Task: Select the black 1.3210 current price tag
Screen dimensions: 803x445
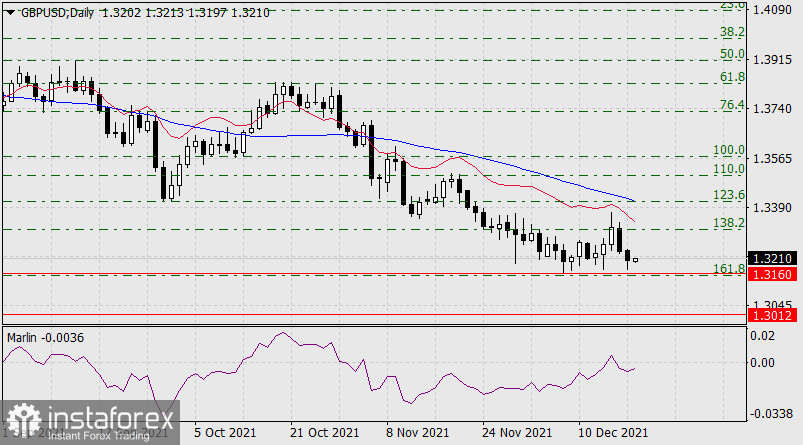Action: [x=774, y=257]
